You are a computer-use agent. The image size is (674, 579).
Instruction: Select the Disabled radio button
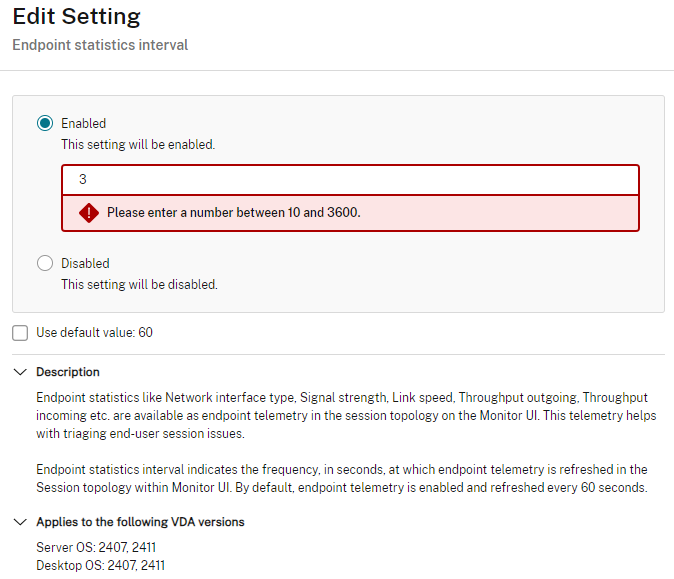(45, 263)
